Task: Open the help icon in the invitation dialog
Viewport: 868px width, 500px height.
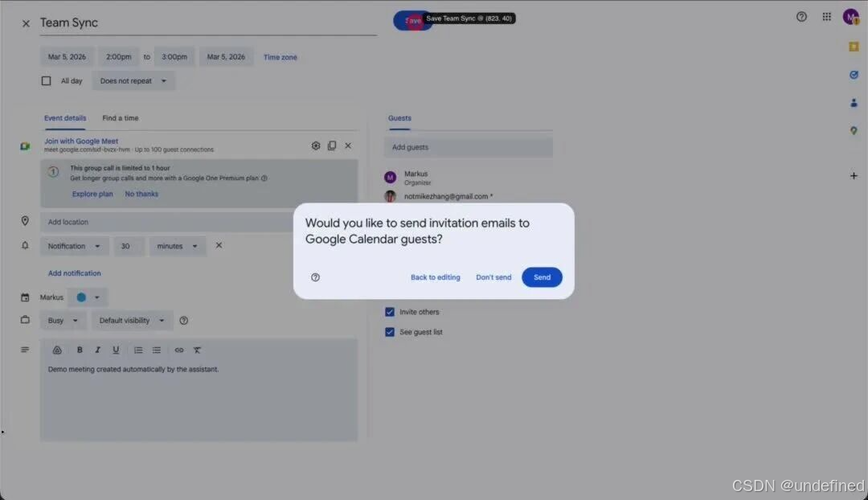Action: pyautogui.click(x=315, y=277)
